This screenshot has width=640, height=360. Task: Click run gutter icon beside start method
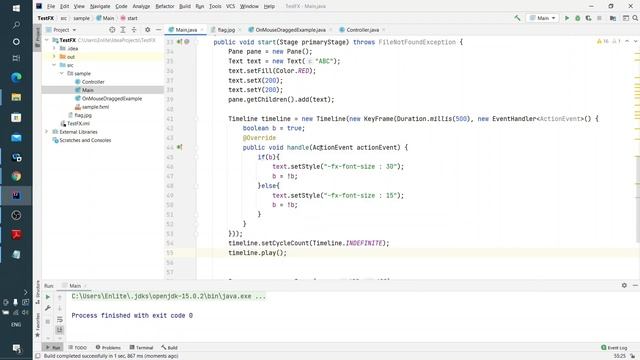pyautogui.click(x=179, y=42)
